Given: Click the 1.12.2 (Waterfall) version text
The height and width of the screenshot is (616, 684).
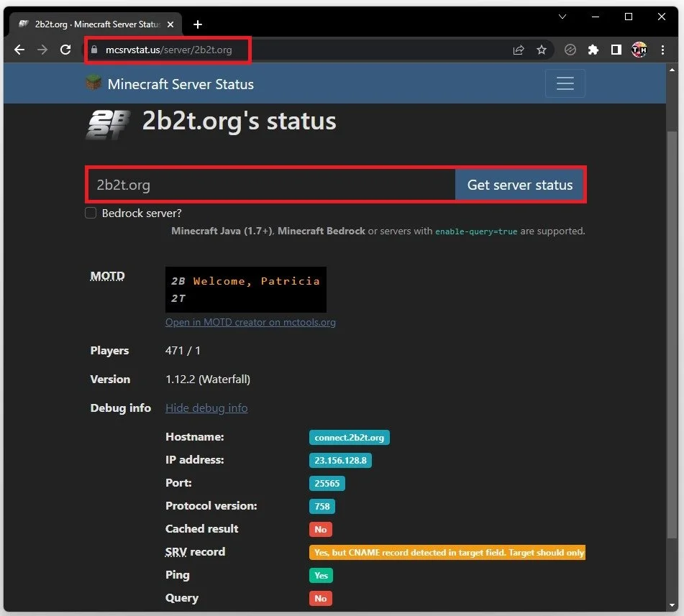Looking at the screenshot, I should point(208,380).
